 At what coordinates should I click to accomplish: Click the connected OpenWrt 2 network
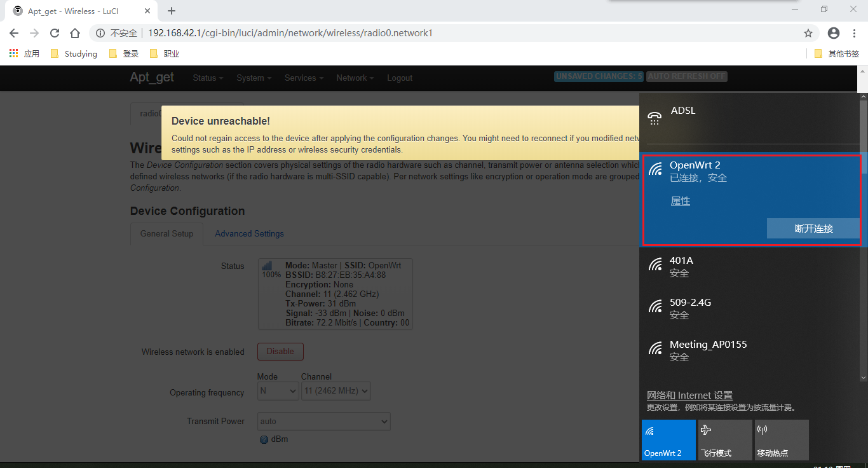point(752,200)
